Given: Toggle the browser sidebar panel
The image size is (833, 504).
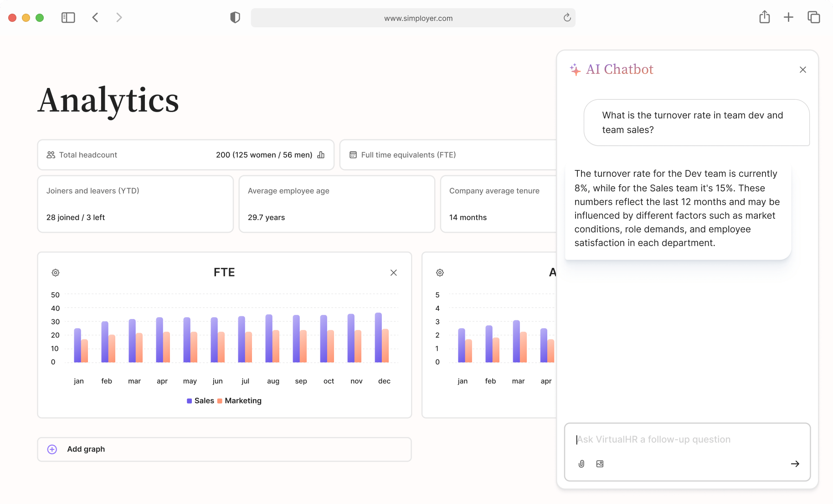Looking at the screenshot, I should point(68,18).
